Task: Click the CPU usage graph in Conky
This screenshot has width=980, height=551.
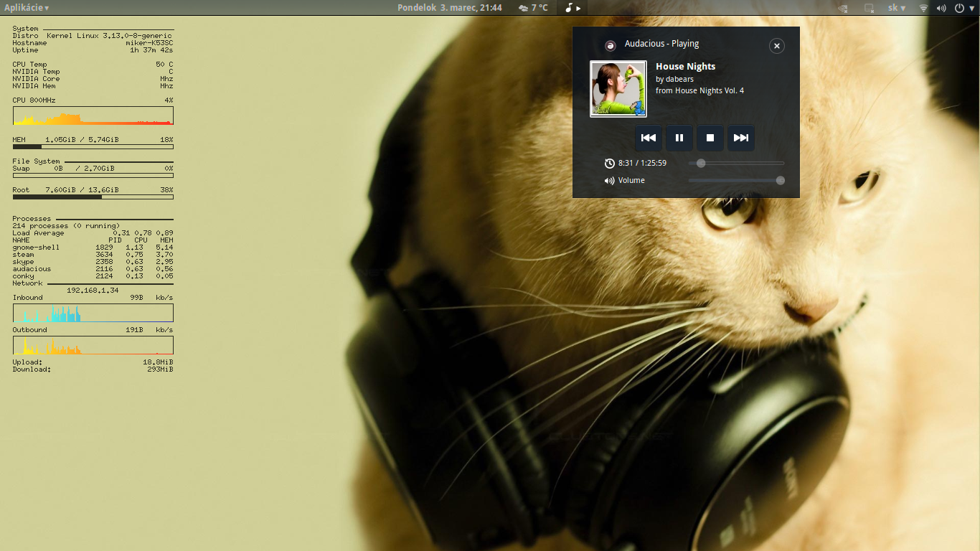Action: point(93,116)
